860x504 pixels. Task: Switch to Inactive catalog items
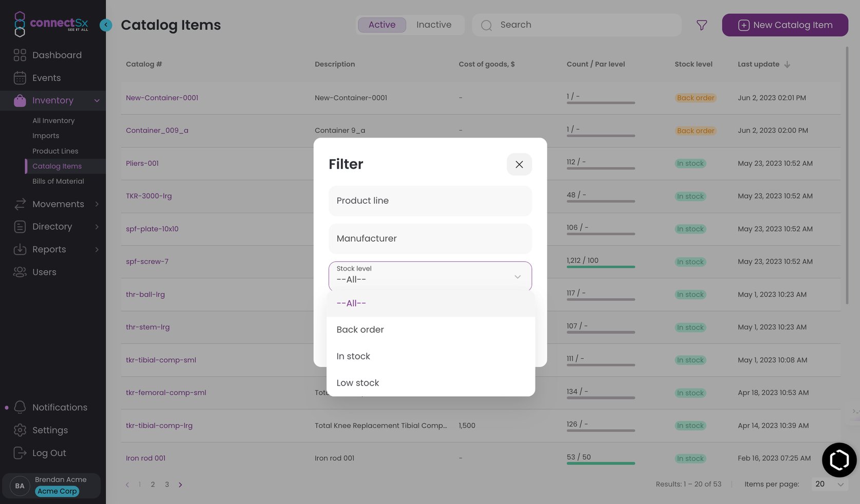point(433,25)
